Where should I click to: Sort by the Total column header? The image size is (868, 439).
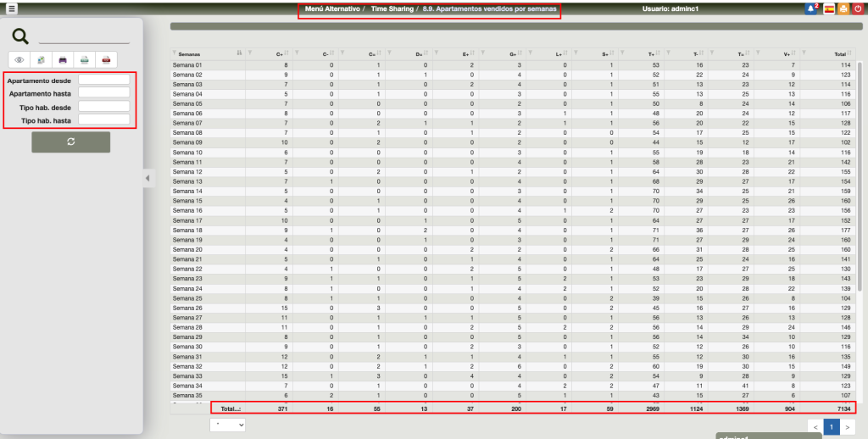coord(838,53)
